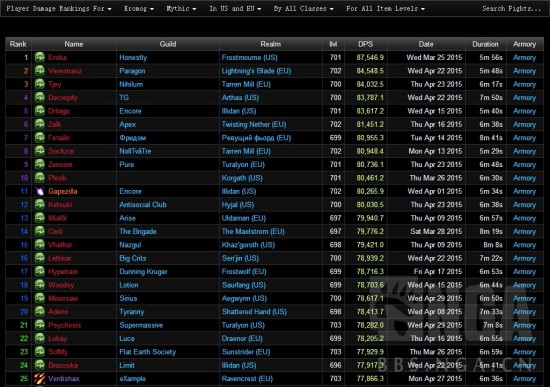Open the Antisocial Club guild link

click(x=143, y=205)
